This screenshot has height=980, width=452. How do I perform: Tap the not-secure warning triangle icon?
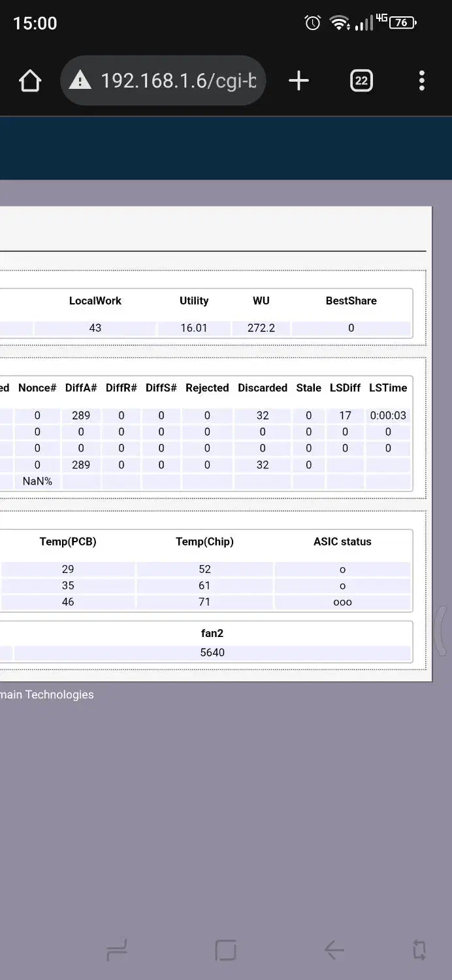pos(80,81)
